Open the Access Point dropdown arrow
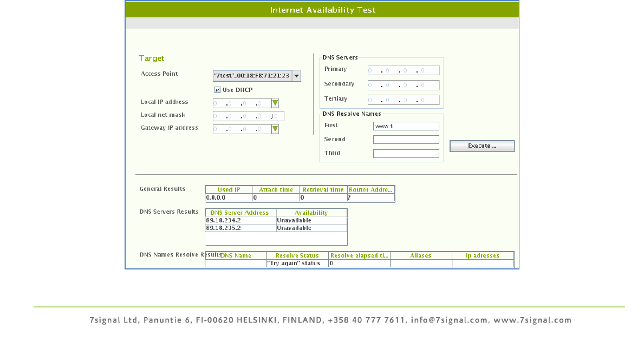This screenshot has width=644, height=349. click(296, 76)
